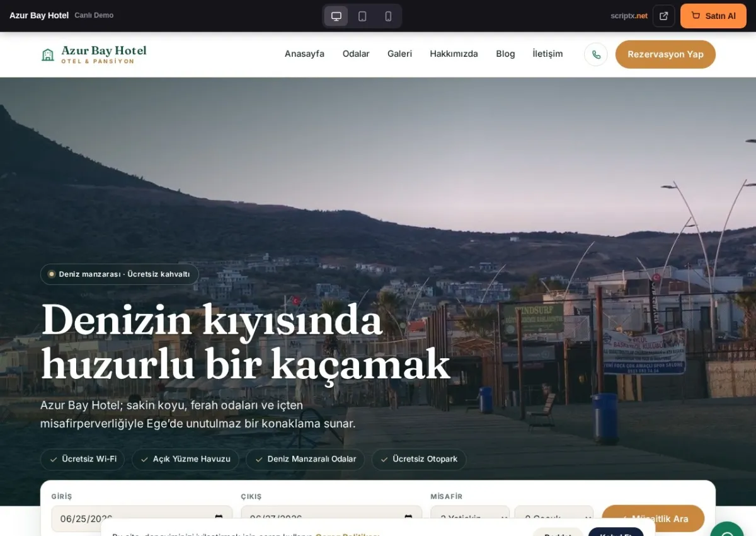Click the Azur Bay Hotel logo
Screen dimensions: 756x536
pos(94,54)
